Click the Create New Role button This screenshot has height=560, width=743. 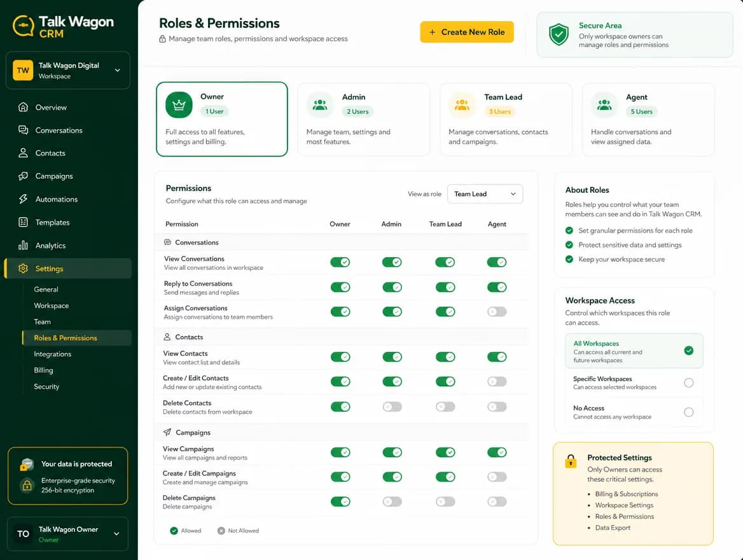pyautogui.click(x=467, y=32)
